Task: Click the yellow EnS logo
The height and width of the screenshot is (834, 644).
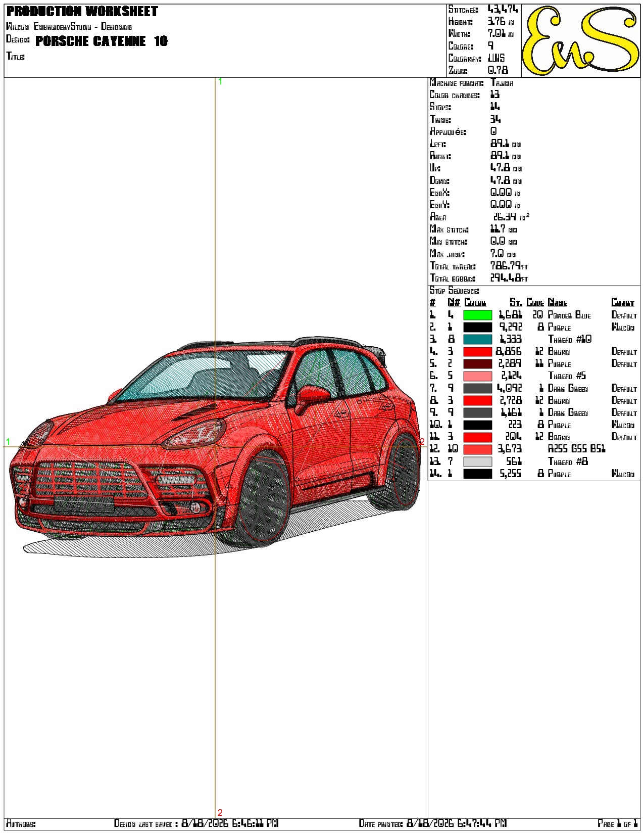Action: 580,40
